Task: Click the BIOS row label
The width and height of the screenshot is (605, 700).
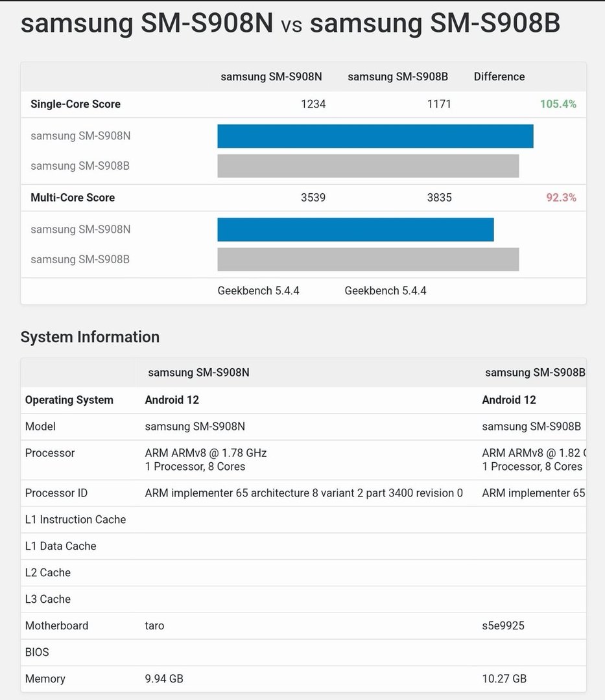Action: (x=37, y=652)
